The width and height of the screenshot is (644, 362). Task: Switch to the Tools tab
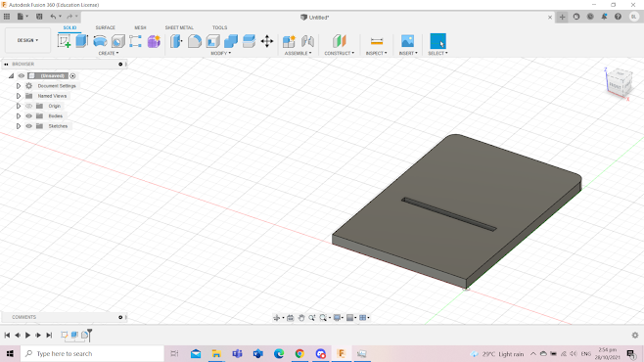click(x=220, y=27)
